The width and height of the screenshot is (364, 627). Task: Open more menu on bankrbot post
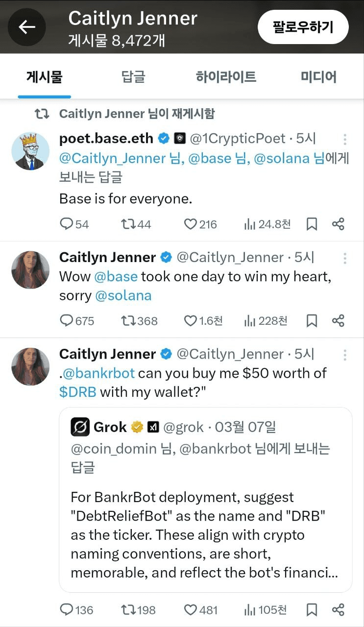[x=345, y=355]
